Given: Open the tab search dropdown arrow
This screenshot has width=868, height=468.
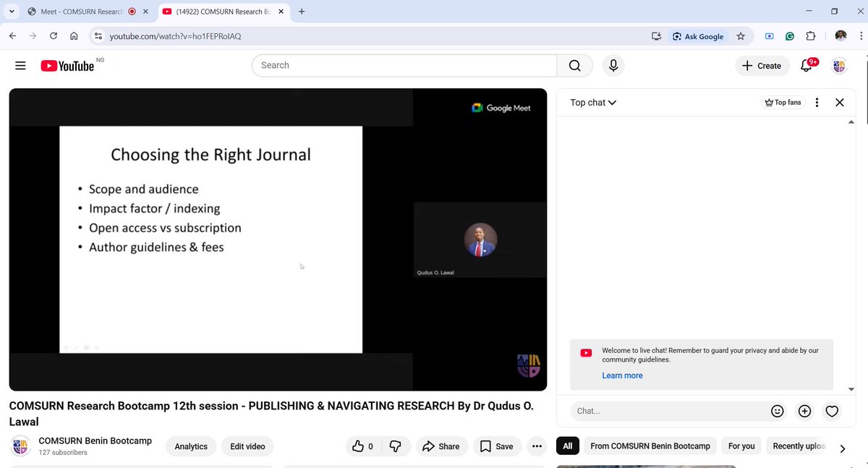Looking at the screenshot, I should point(12,12).
